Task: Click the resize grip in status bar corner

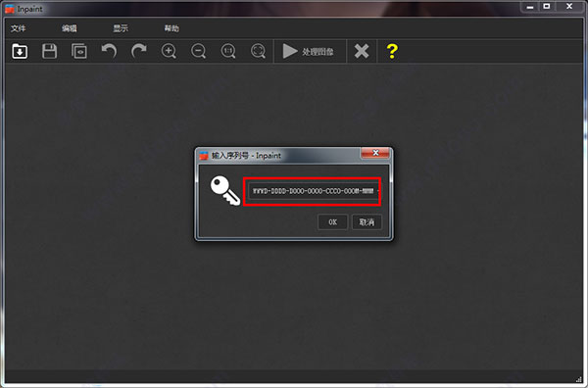Action: (x=578, y=379)
